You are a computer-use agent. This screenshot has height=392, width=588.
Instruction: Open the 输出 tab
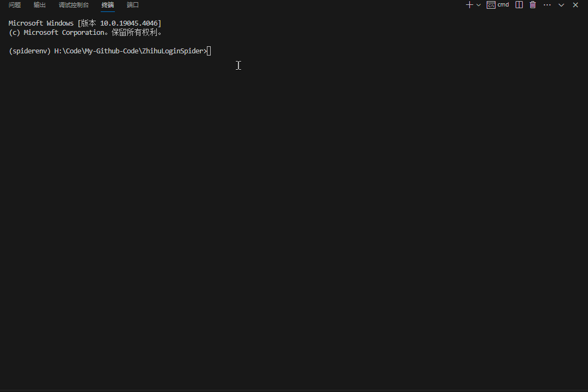coord(40,5)
